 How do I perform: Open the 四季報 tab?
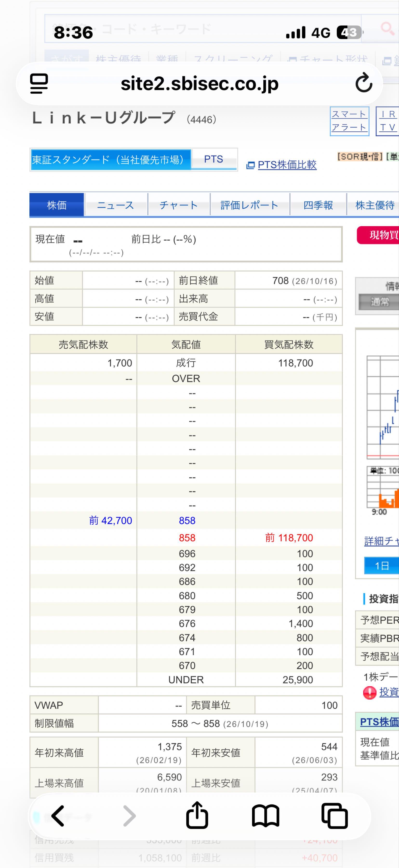tap(318, 205)
